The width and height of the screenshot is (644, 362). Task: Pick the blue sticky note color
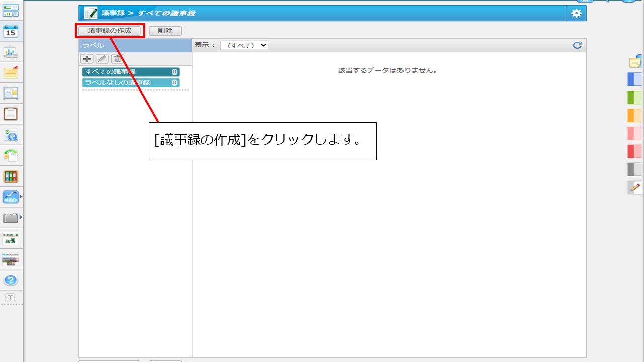click(x=635, y=79)
